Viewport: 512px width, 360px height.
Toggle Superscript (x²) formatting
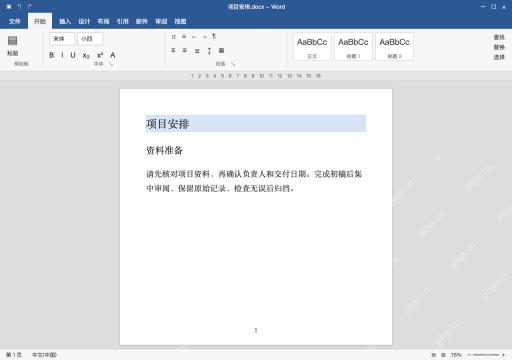[x=100, y=55]
